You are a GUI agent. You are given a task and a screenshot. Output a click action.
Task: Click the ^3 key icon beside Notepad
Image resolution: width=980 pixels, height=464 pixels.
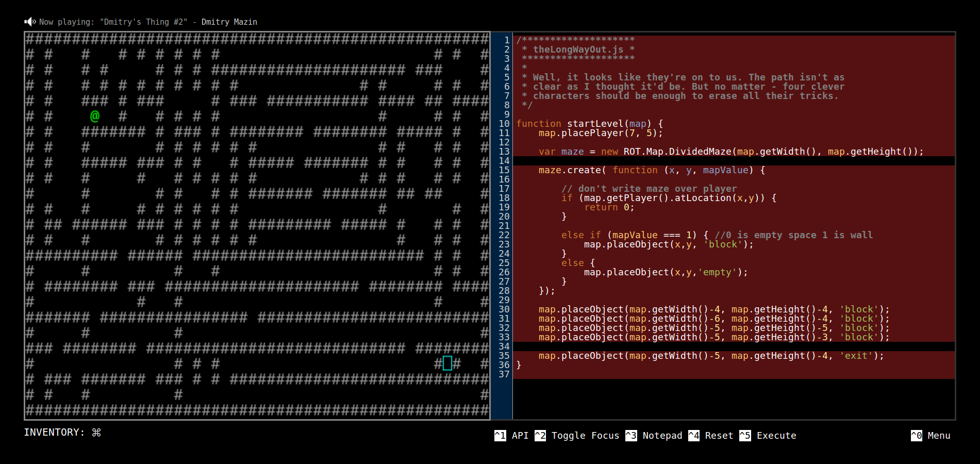point(631,436)
